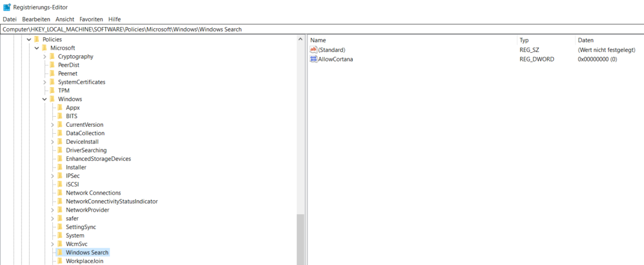Screen dimensions: 644x265
Task: Click the Installer folder icon
Action: click(x=60, y=168)
